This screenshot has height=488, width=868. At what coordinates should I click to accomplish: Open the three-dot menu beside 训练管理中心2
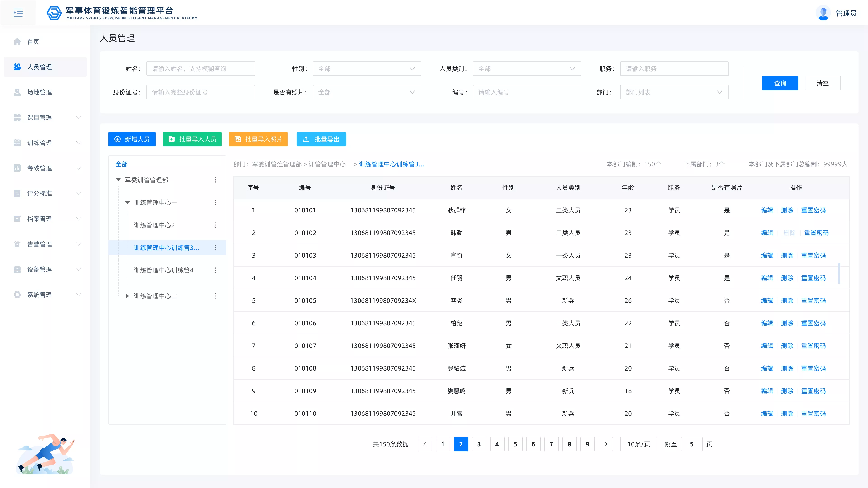pyautogui.click(x=215, y=225)
